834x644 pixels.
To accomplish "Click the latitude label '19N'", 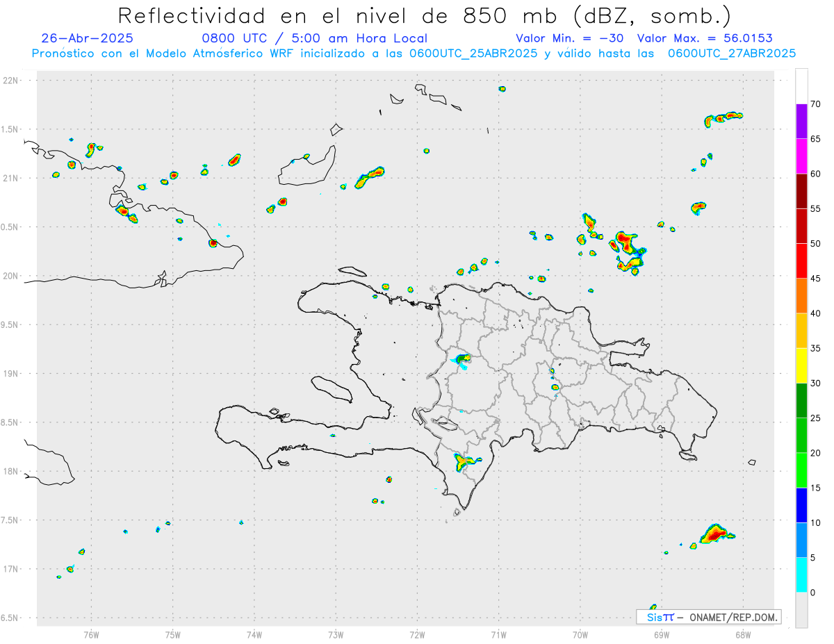I will (x=12, y=374).
